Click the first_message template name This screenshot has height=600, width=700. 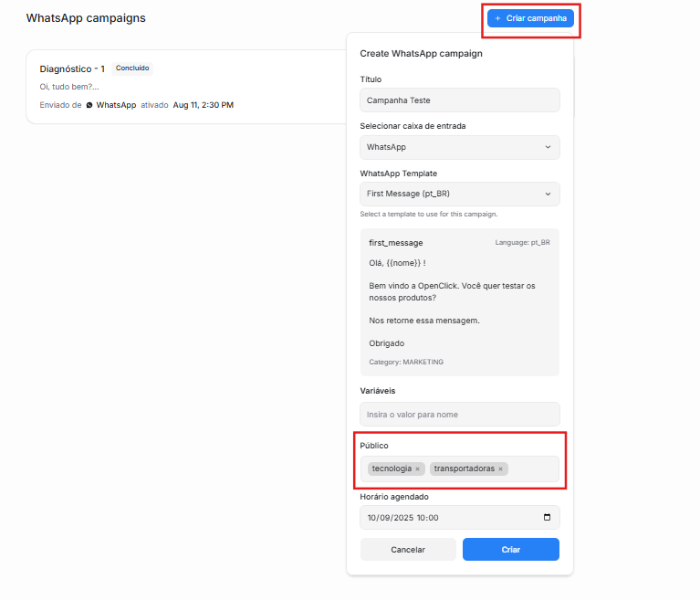point(395,243)
